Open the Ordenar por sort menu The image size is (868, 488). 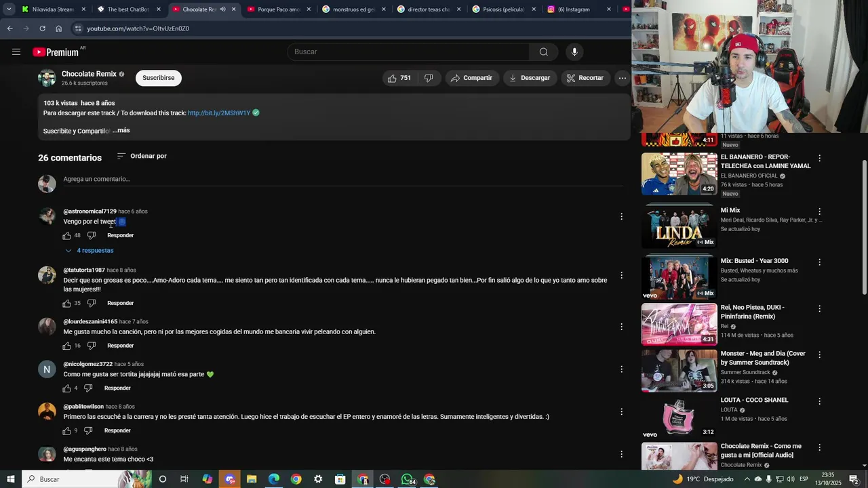142,156
